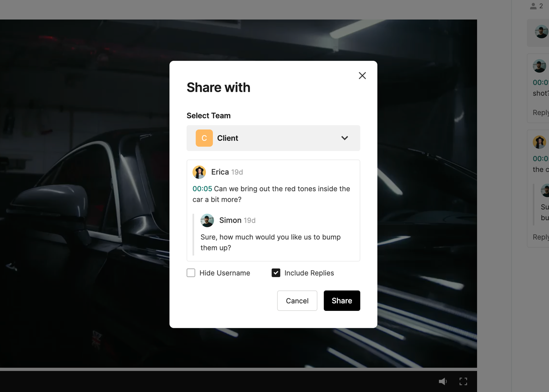Click Erica's avatar in the dialog comment
Viewport: 549px width, 392px height.
199,172
